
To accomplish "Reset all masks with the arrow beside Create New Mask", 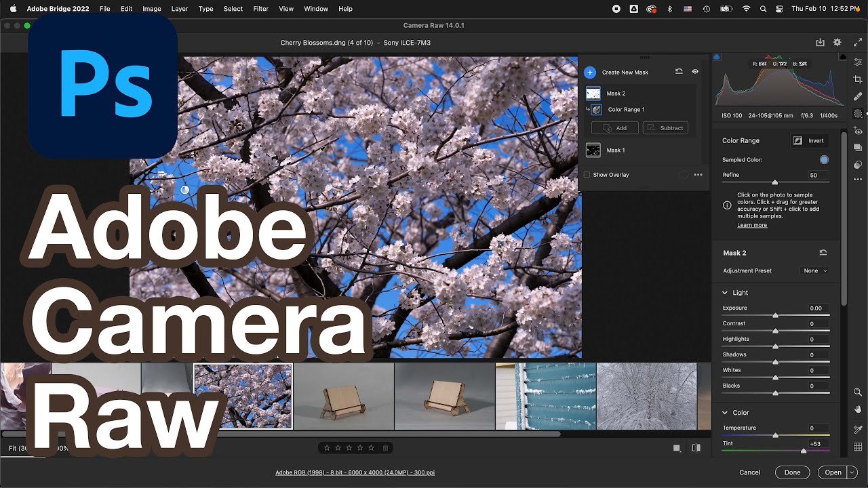I will pyautogui.click(x=679, y=71).
